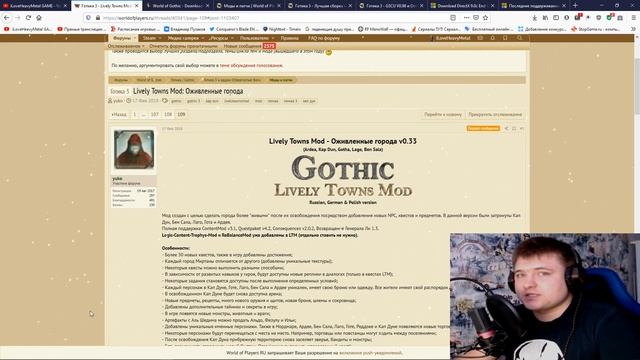Bookmark the first post icon
The width and height of the screenshot is (640, 360).
[514, 129]
